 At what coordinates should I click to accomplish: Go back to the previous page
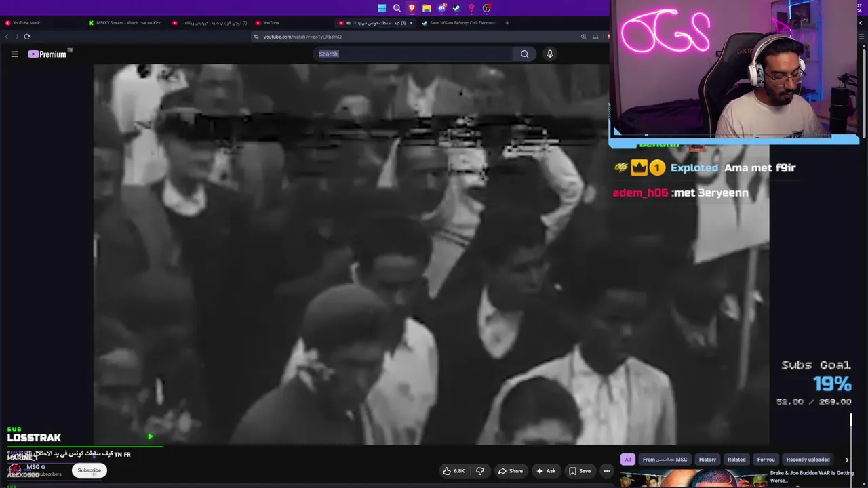pyautogui.click(x=7, y=37)
